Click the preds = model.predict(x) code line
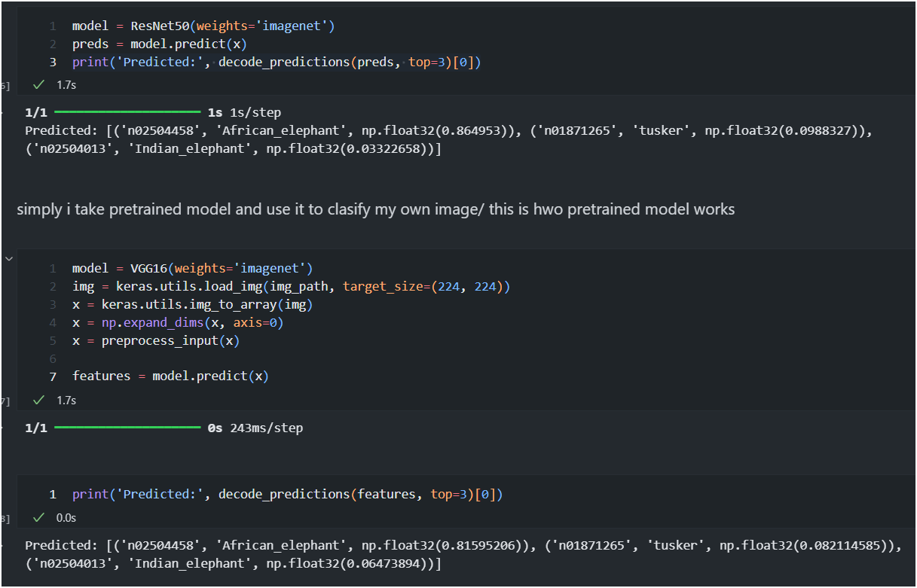This screenshot has height=588, width=917. pyautogui.click(x=160, y=44)
